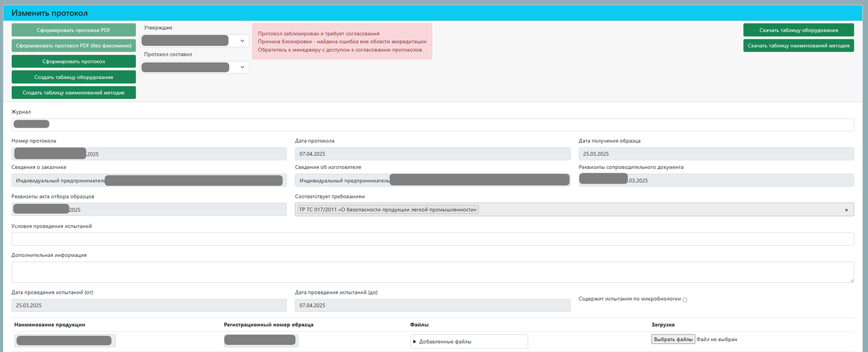
Task: Click the 'Сведения об изготовителе' field
Action: [433, 181]
